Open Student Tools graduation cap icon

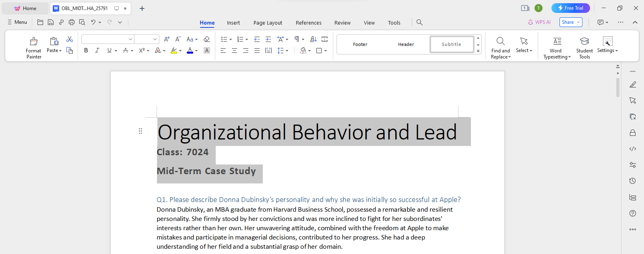click(x=584, y=41)
